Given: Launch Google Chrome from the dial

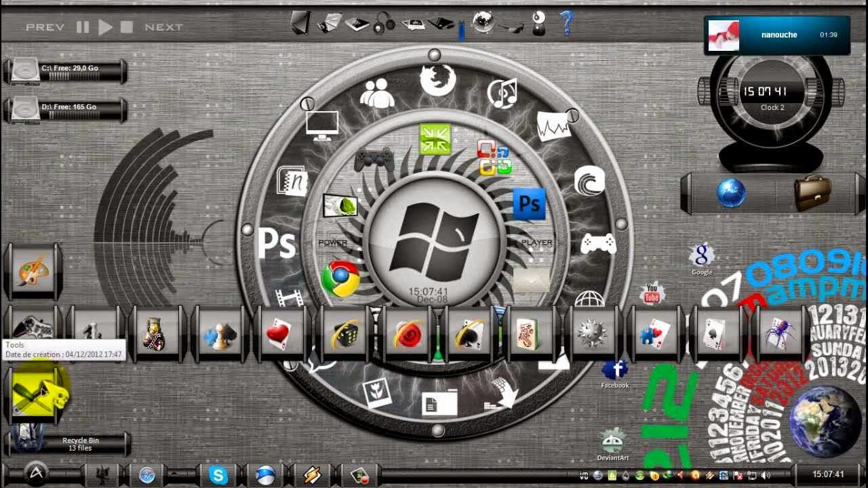Looking at the screenshot, I should point(340,279).
